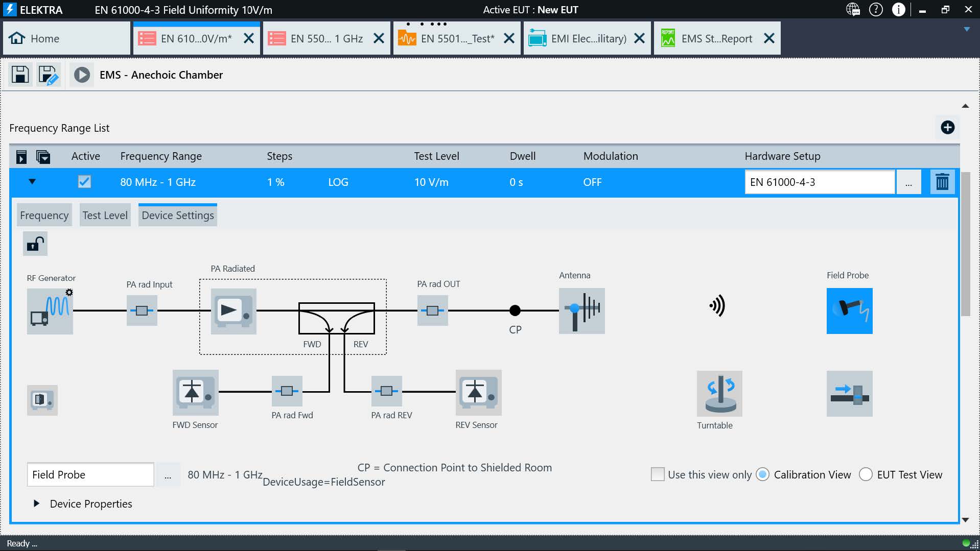Uncheck the Active checkbox for range

84,182
